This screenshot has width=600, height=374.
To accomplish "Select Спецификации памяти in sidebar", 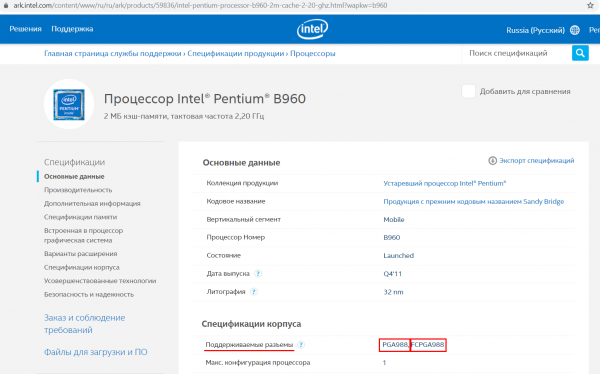I will click(x=80, y=217).
